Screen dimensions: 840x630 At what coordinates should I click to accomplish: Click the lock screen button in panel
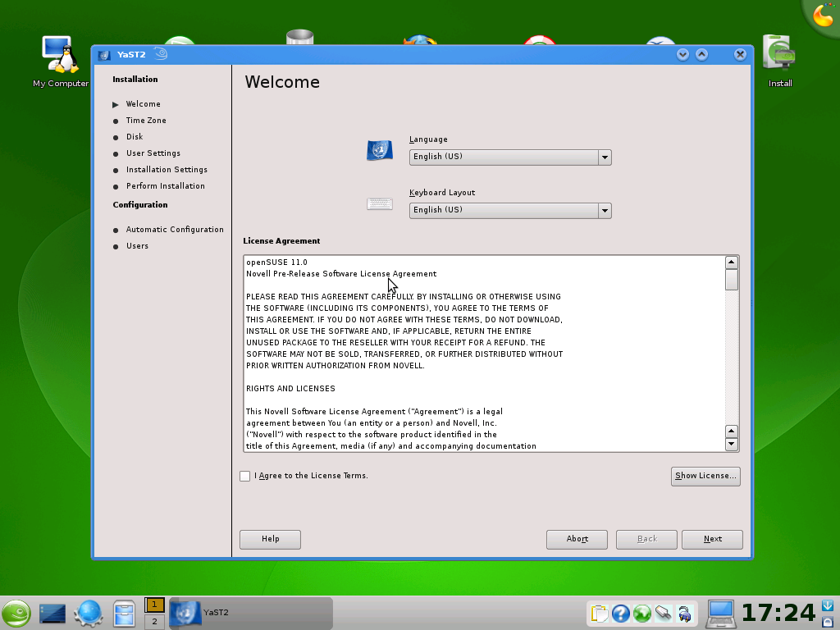[x=828, y=622]
